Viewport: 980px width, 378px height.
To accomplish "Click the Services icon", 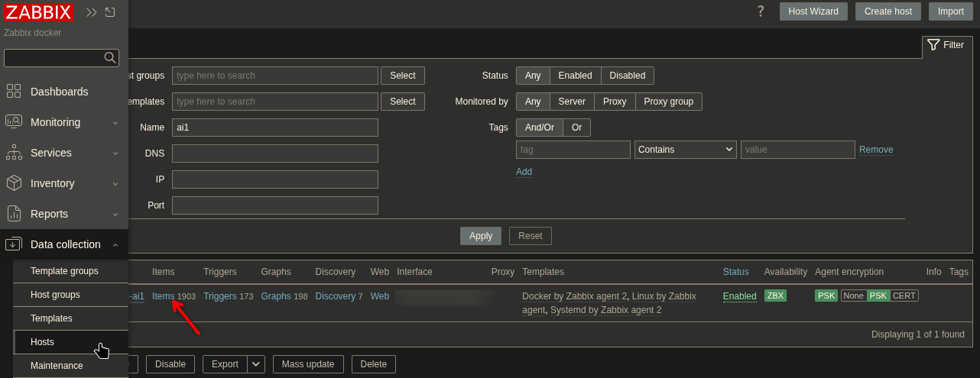I will click(14, 153).
